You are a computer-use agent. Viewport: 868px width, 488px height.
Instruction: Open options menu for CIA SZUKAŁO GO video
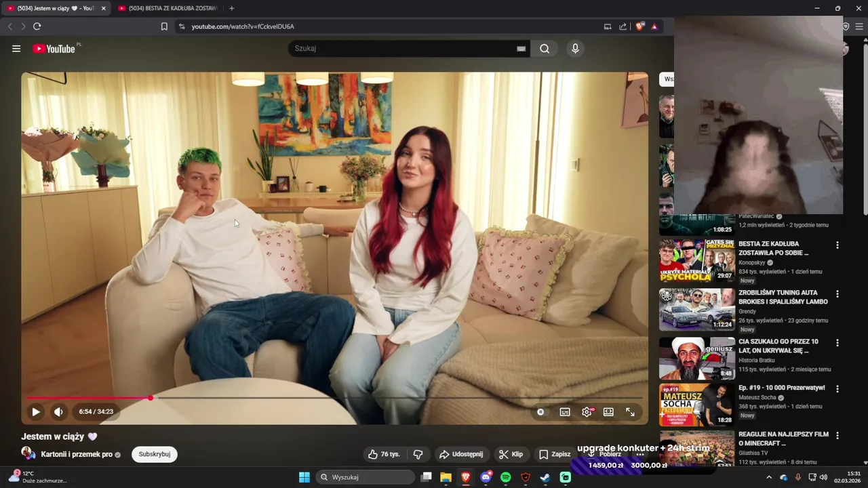point(837,343)
